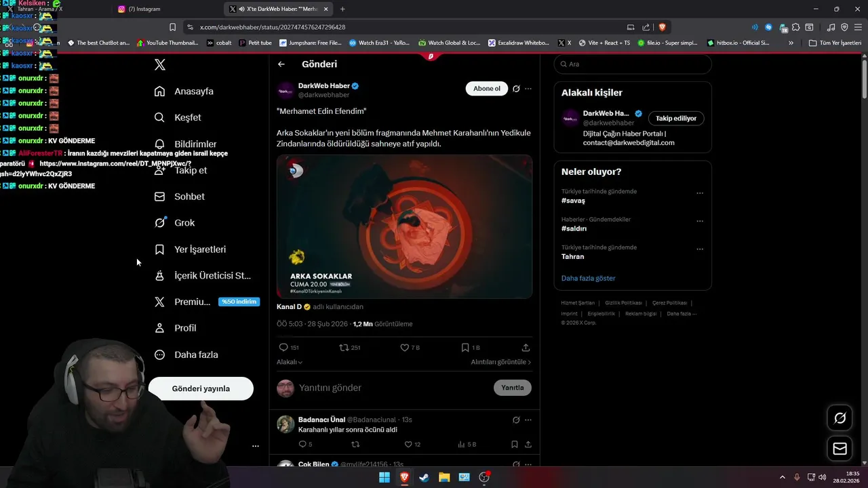This screenshot has height=488, width=868.
Task: Open #savaş trending topic
Action: pos(573,201)
